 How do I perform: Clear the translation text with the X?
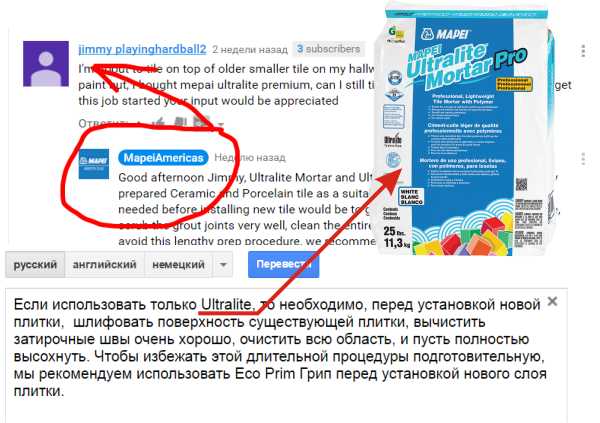[552, 301]
